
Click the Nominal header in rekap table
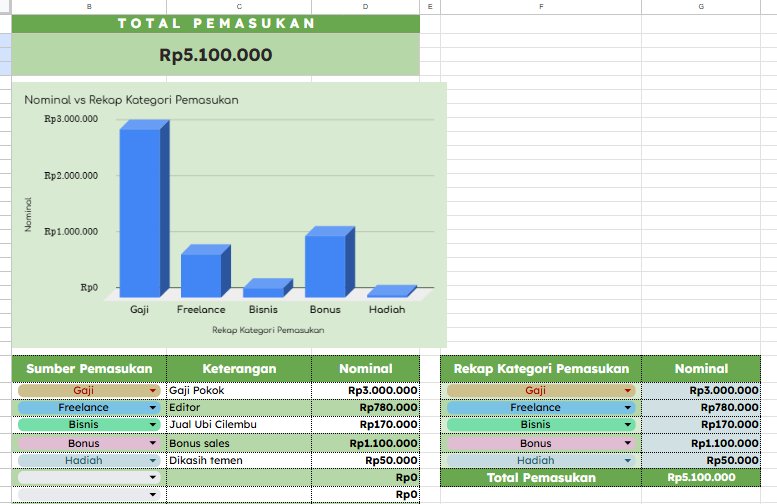click(x=701, y=369)
